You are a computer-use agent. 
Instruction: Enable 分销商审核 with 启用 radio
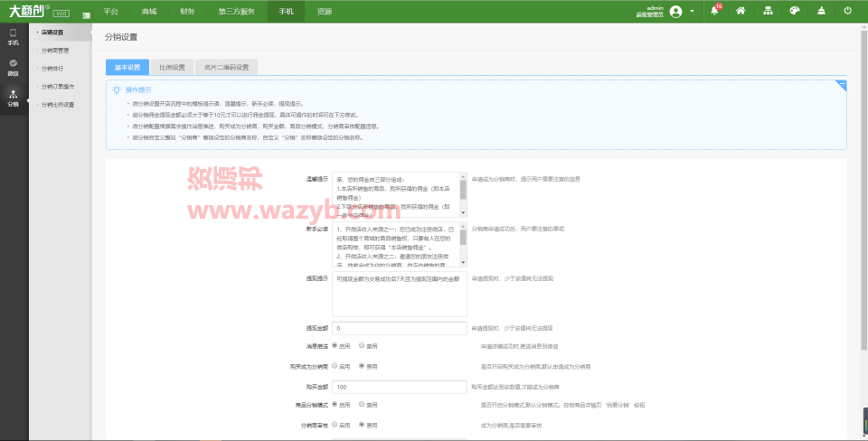coord(335,425)
